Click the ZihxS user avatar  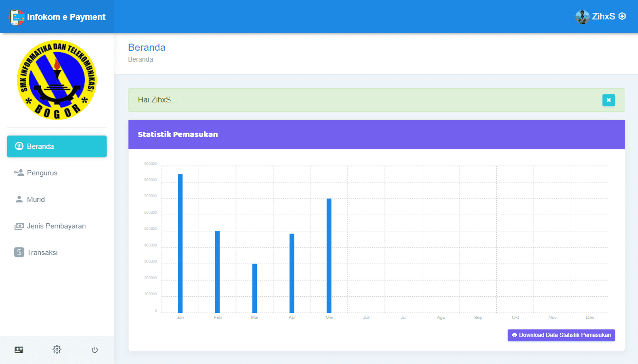click(582, 17)
